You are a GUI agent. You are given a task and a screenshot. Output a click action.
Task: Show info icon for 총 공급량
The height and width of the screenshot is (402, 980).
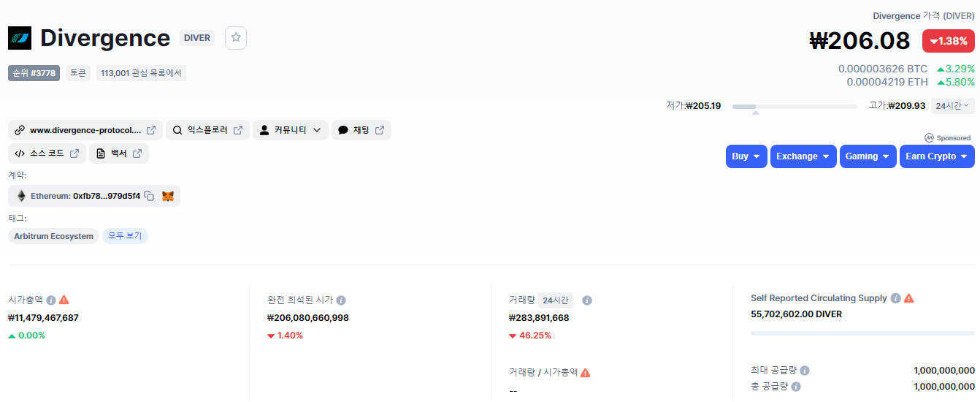(x=796, y=387)
